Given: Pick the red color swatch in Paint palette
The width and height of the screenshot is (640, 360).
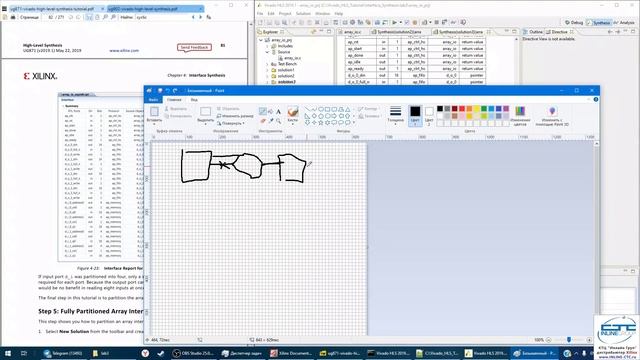Looking at the screenshot, I should pyautogui.click(x=462, y=109).
